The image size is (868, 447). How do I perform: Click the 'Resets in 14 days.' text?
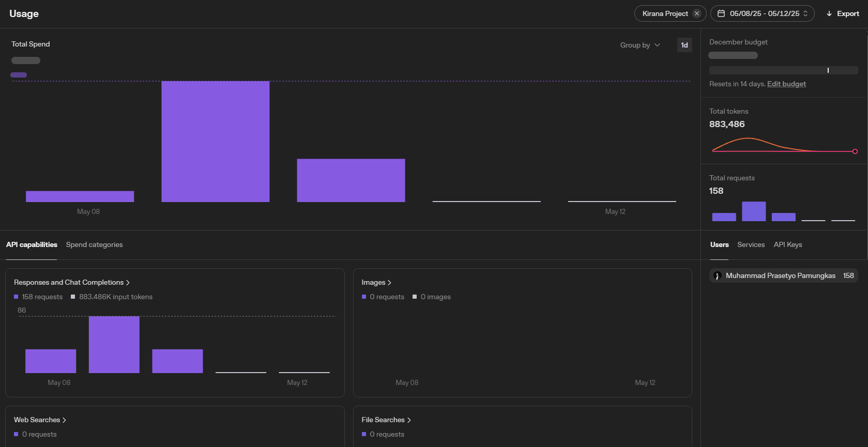click(x=737, y=84)
